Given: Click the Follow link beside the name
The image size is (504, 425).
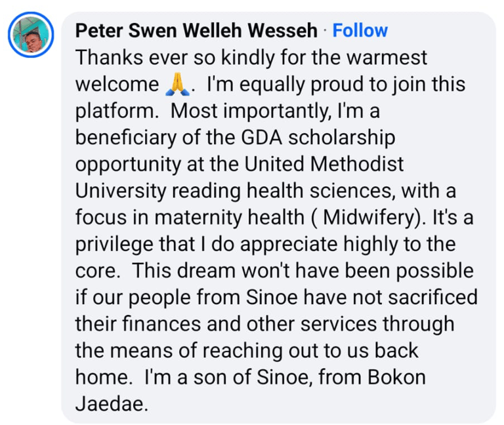Looking at the screenshot, I should (x=360, y=30).
